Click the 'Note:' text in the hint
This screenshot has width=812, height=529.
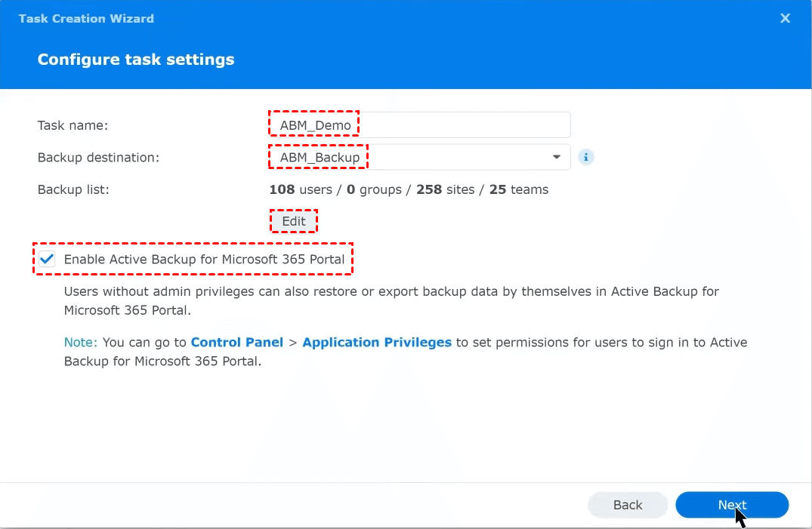(x=80, y=343)
